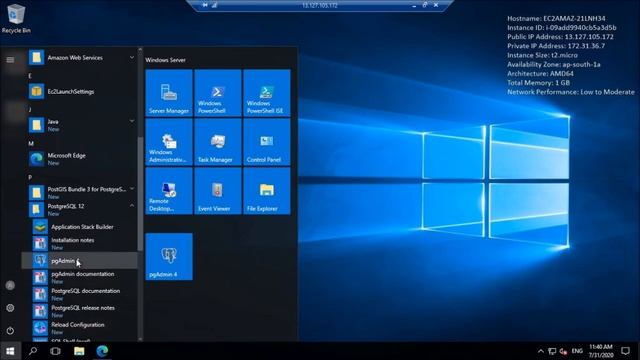Jump to letter M section header
Image resolution: width=640 pixels, height=360 pixels.
(31, 143)
